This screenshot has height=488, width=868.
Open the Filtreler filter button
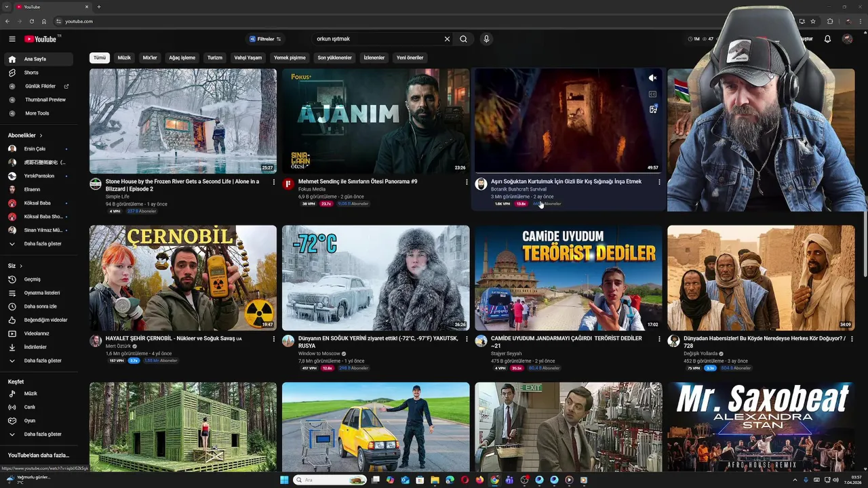tap(265, 39)
